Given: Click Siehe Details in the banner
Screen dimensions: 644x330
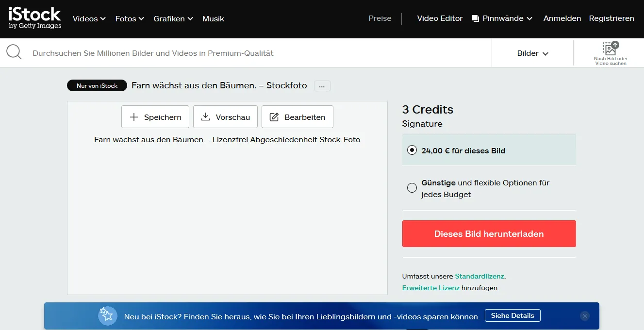Looking at the screenshot, I should (x=512, y=315).
